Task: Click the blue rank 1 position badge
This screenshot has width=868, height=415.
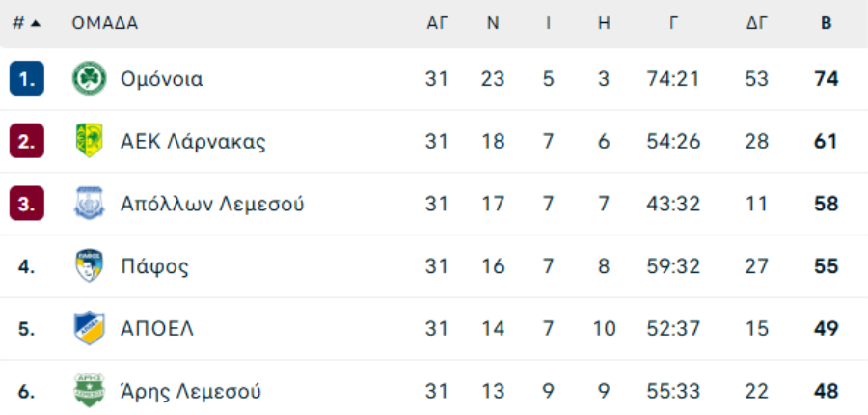Action: coord(27,79)
